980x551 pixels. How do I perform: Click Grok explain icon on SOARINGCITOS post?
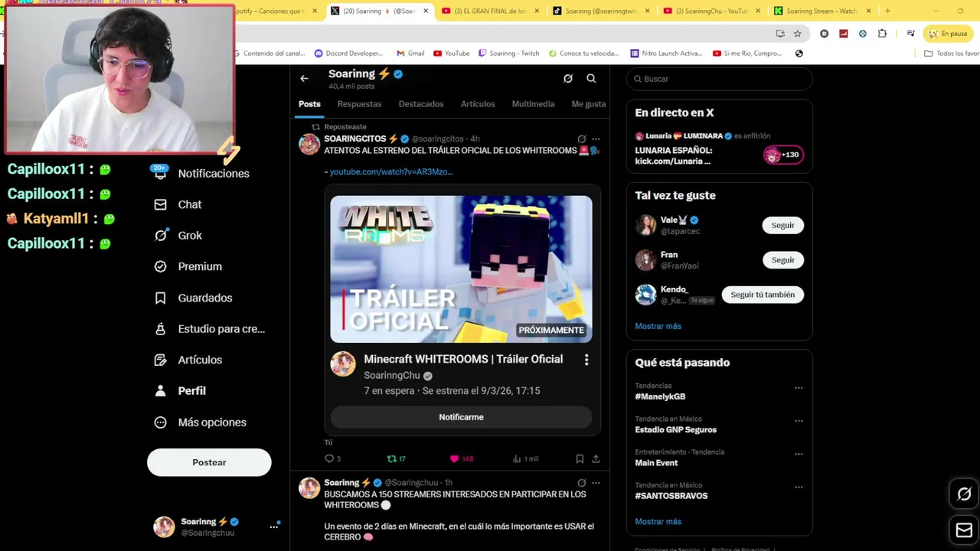(x=582, y=139)
